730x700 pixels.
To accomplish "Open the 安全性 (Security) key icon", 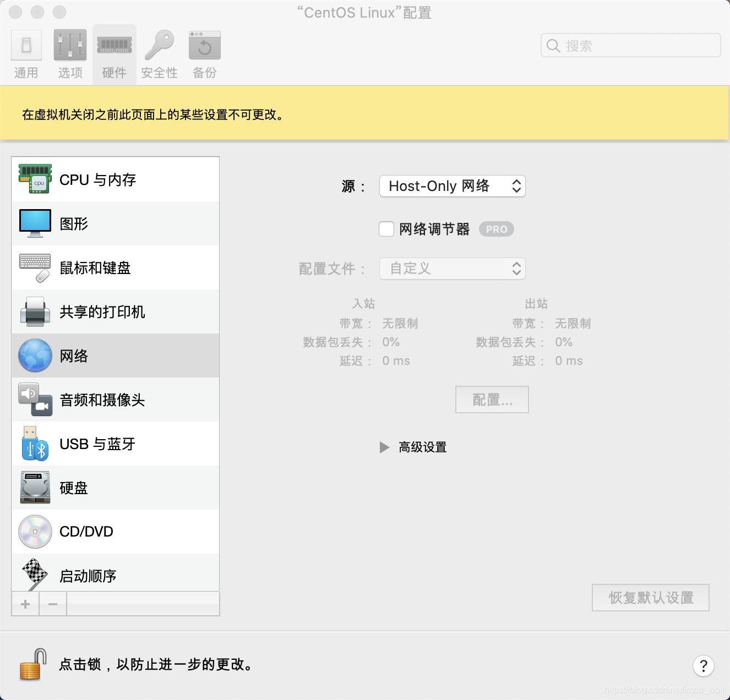I will (x=159, y=45).
